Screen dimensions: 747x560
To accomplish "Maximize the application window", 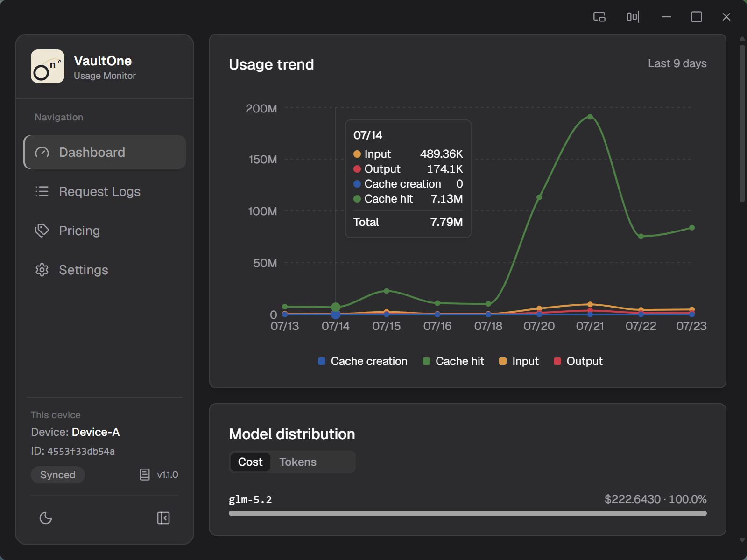I will pos(697,17).
